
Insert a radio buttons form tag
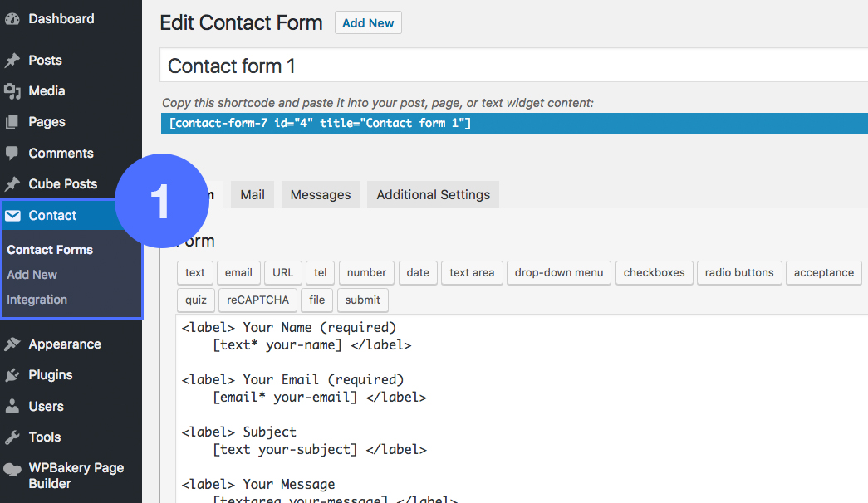[x=739, y=273]
